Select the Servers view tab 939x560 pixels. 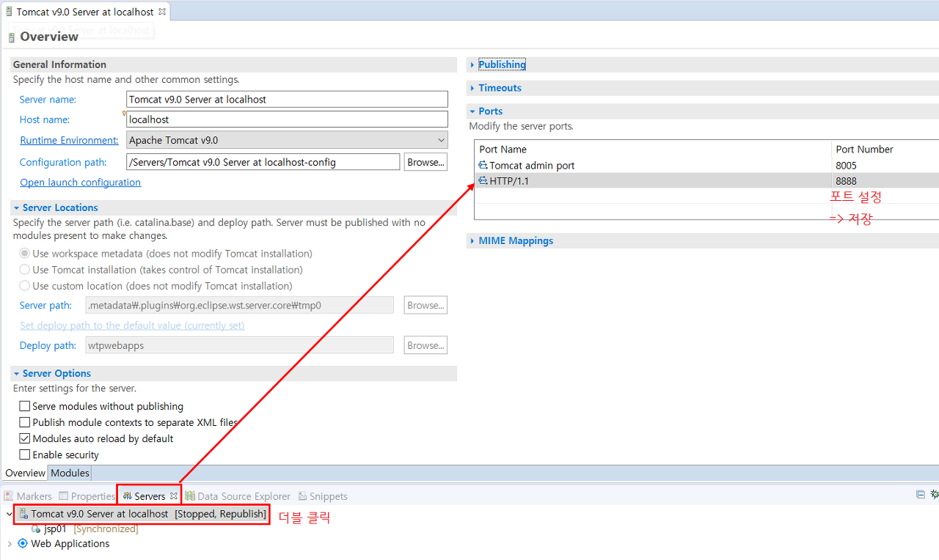[150, 496]
